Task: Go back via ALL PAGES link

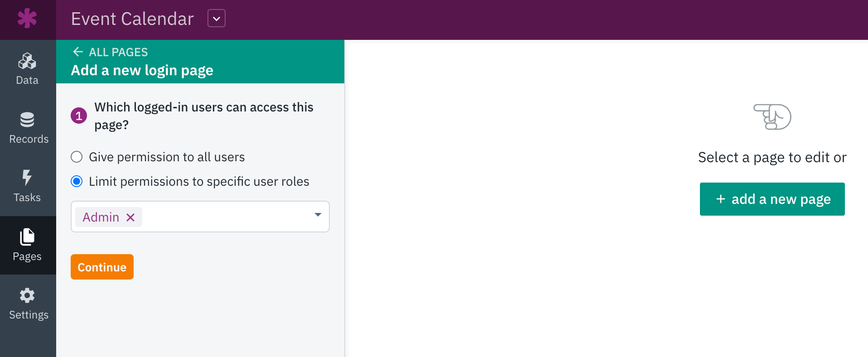Action: [x=118, y=52]
